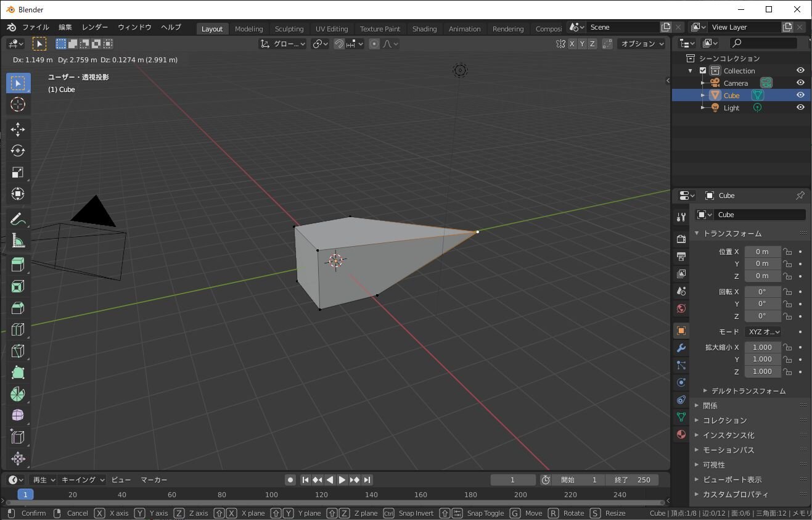812x520 pixels.
Task: Open the ビュー menu in timeline
Action: click(121, 480)
